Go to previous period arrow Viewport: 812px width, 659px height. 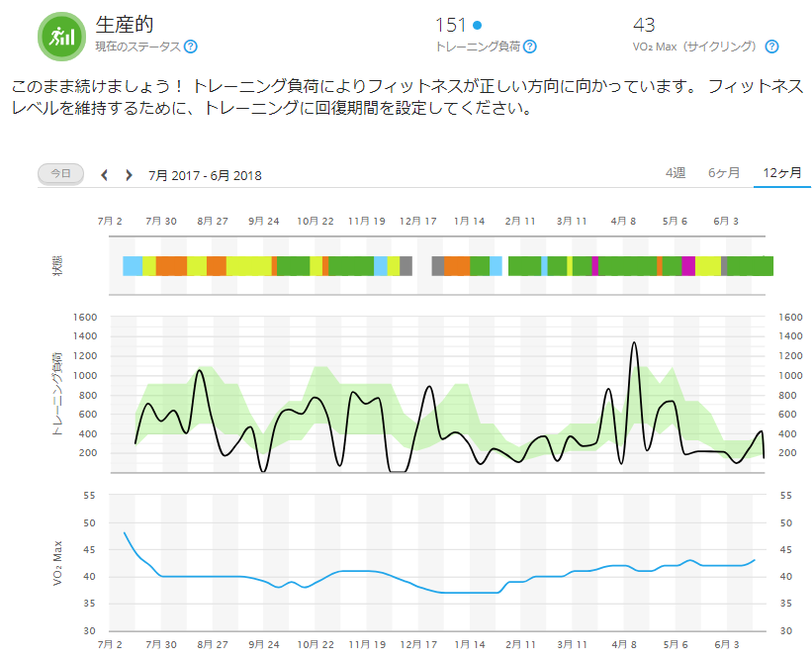pyautogui.click(x=104, y=175)
